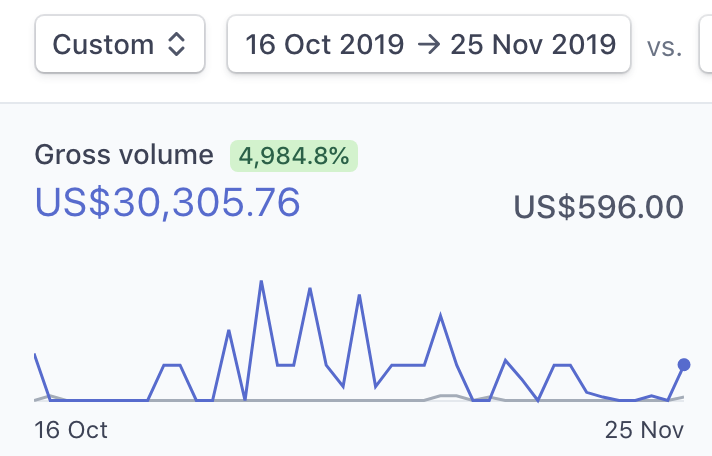Open the Custom date range dropdown

click(120, 44)
